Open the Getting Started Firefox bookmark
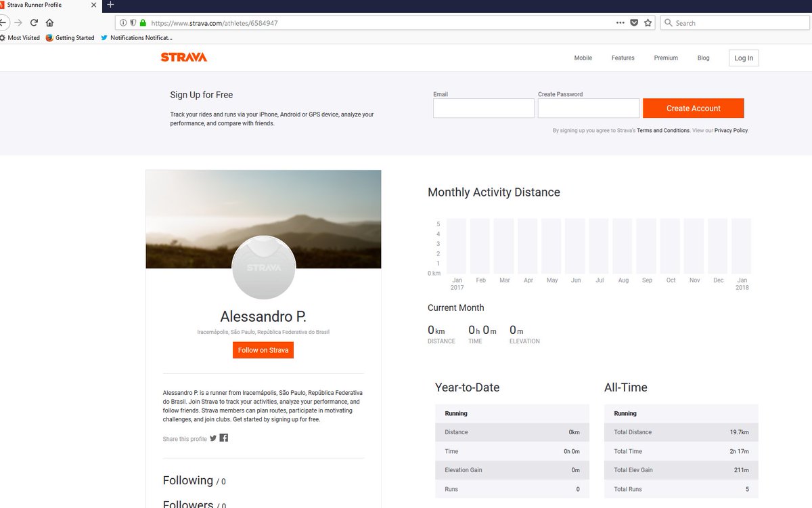 70,38
